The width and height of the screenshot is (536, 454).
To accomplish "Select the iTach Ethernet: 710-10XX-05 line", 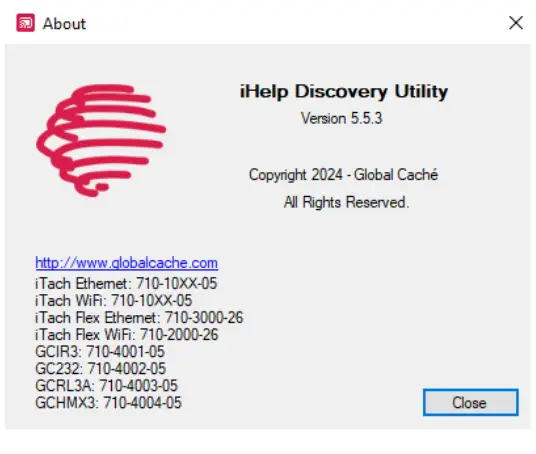I will pyautogui.click(x=126, y=283).
